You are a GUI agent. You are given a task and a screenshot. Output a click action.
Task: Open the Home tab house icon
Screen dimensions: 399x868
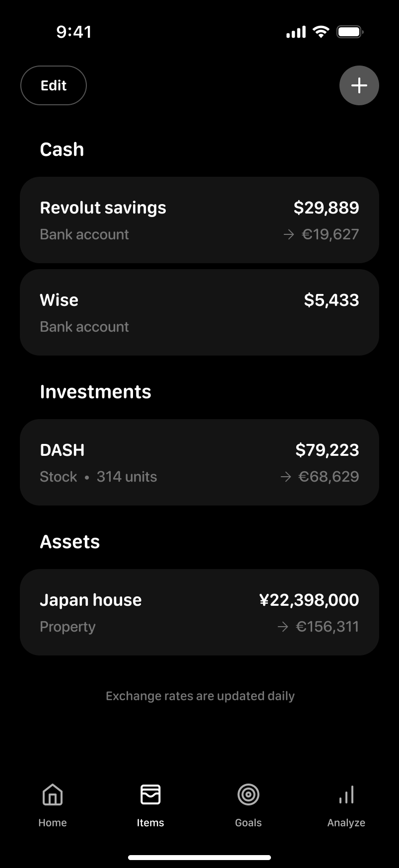[x=53, y=794]
